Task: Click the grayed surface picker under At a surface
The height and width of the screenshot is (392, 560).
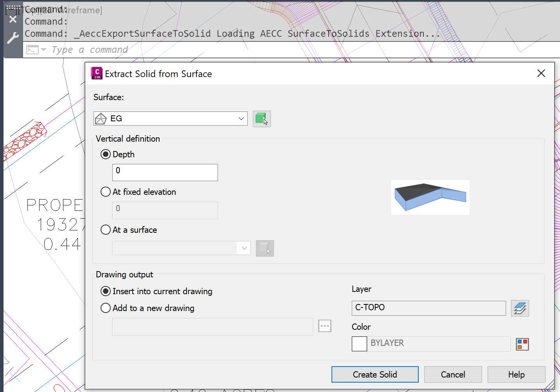Action: point(265,248)
